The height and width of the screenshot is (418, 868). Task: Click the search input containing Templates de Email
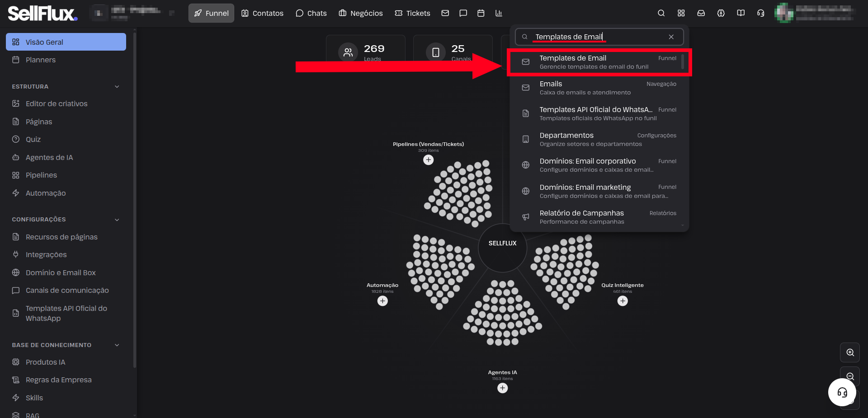click(599, 37)
